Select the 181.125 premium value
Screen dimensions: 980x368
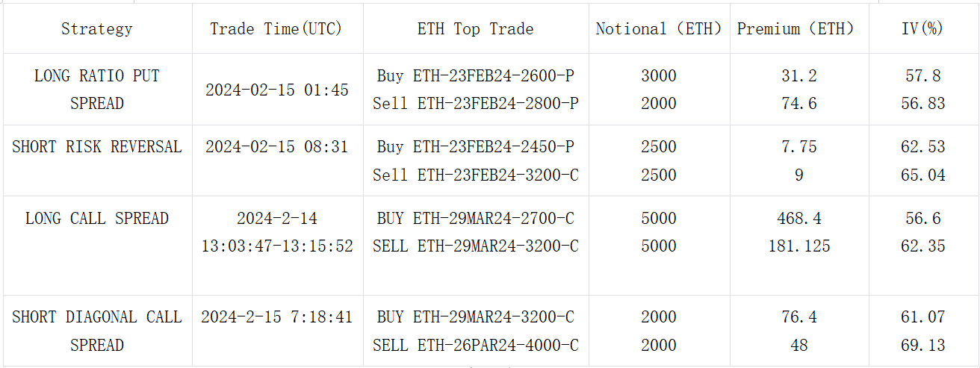(x=798, y=246)
